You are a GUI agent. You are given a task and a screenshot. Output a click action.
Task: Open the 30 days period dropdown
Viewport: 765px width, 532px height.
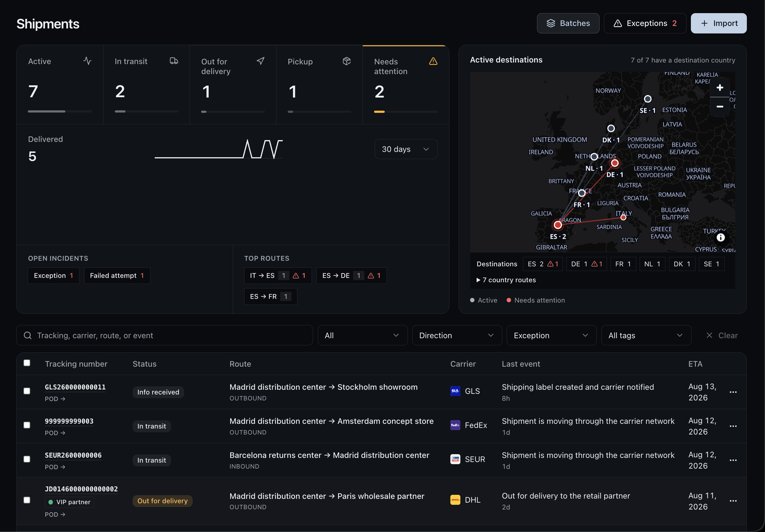pyautogui.click(x=406, y=149)
